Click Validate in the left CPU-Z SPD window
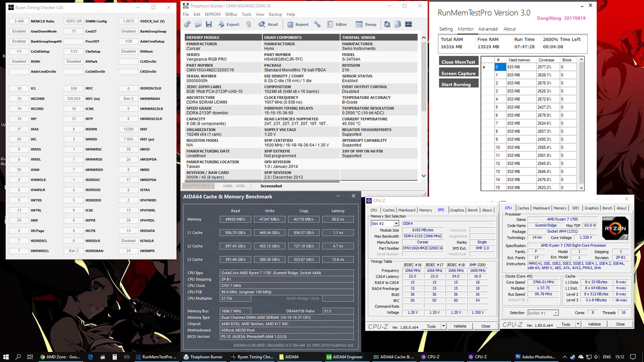 pos(460,326)
